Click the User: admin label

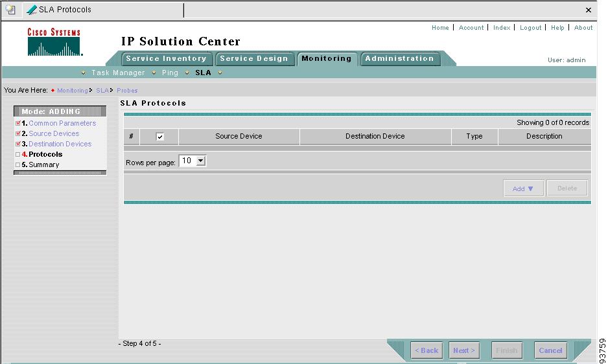[567, 60]
